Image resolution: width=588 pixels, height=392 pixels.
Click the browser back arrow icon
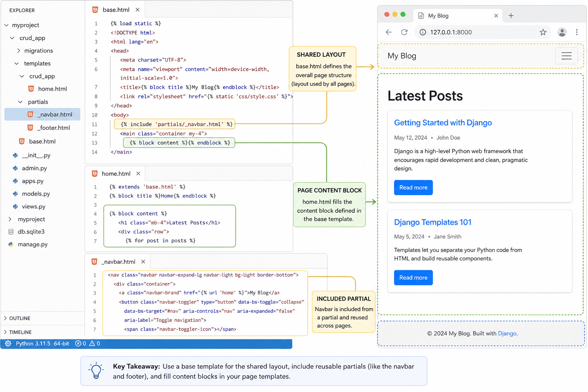tap(389, 32)
